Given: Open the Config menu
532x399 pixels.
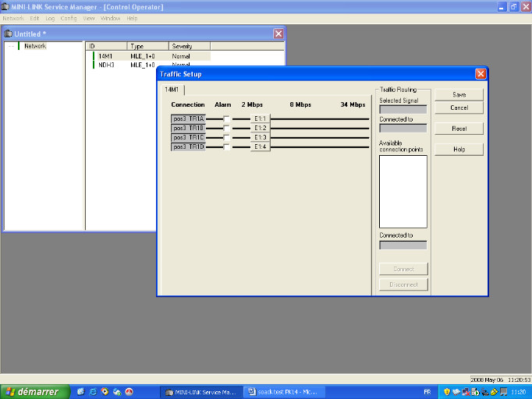Looking at the screenshot, I should [69, 18].
